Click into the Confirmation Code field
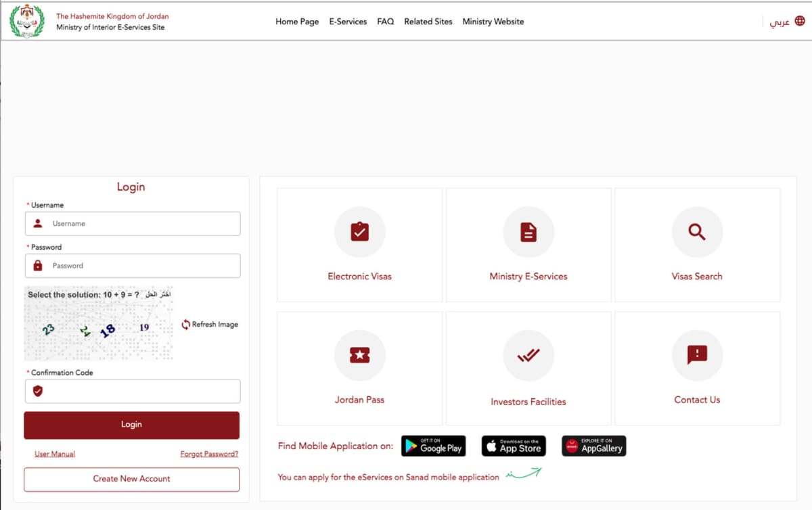812x510 pixels. point(142,391)
